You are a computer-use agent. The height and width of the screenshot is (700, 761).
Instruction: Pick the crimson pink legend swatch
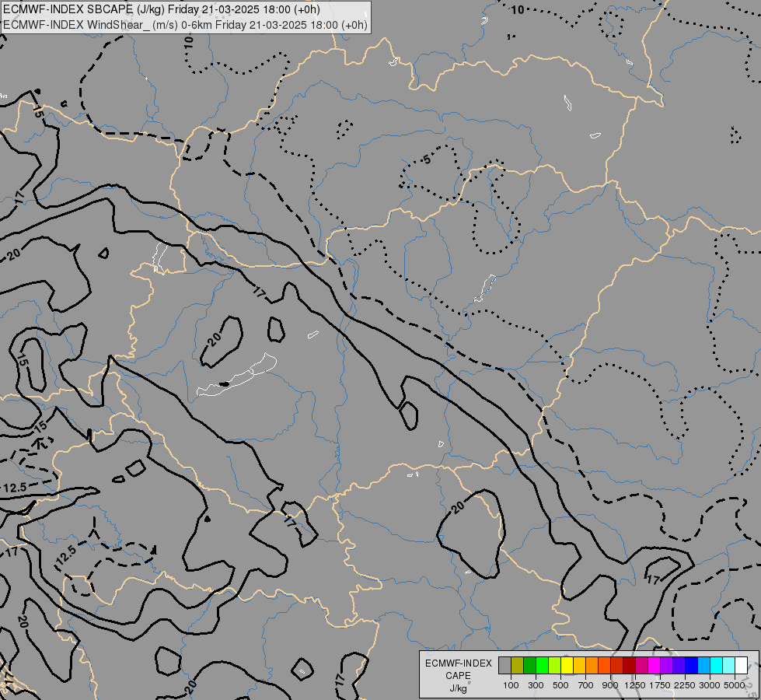point(641,665)
